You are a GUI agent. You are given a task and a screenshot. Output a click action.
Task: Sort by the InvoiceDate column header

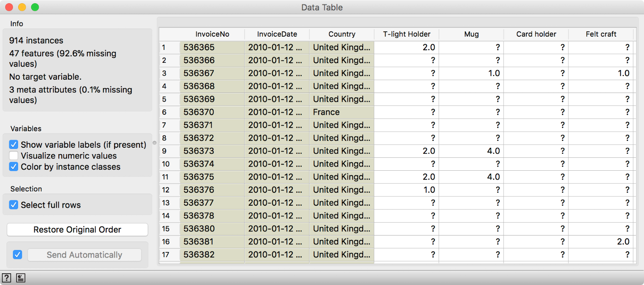[x=277, y=34]
